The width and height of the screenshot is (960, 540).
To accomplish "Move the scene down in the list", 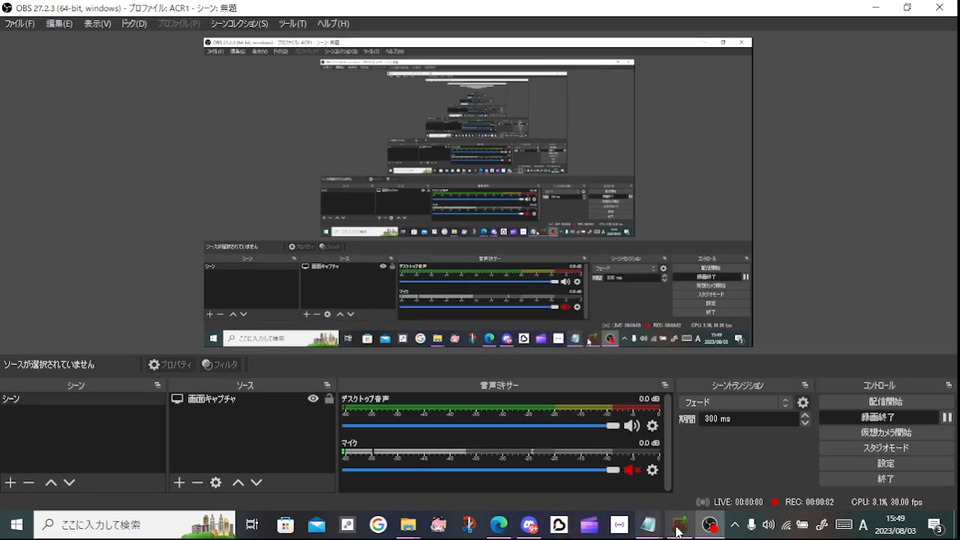I will 69,482.
